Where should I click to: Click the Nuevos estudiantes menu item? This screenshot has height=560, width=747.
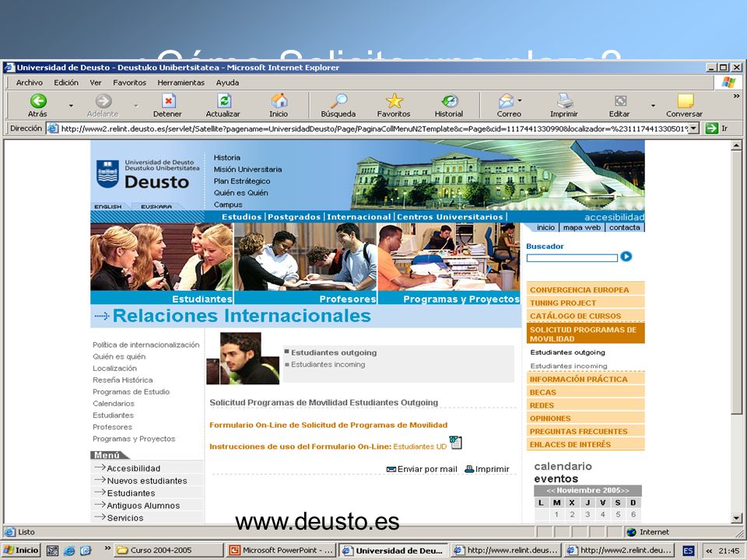pyautogui.click(x=147, y=481)
